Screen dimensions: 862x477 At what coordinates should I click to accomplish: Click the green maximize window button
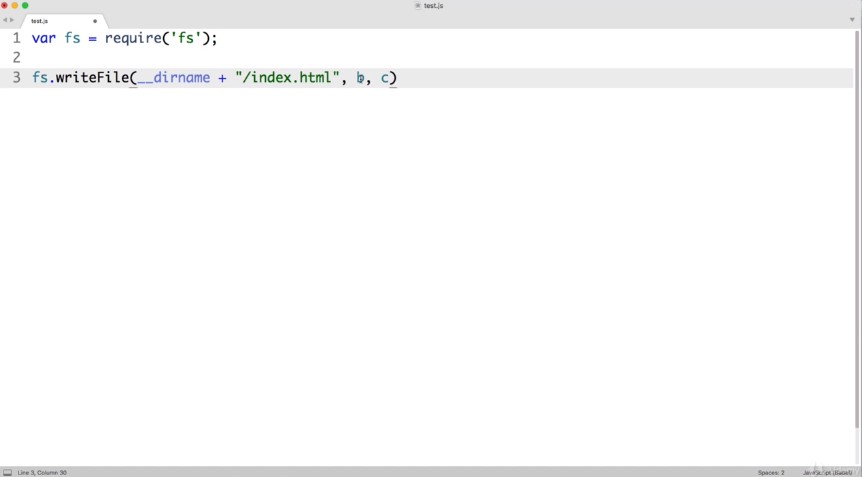25,6
